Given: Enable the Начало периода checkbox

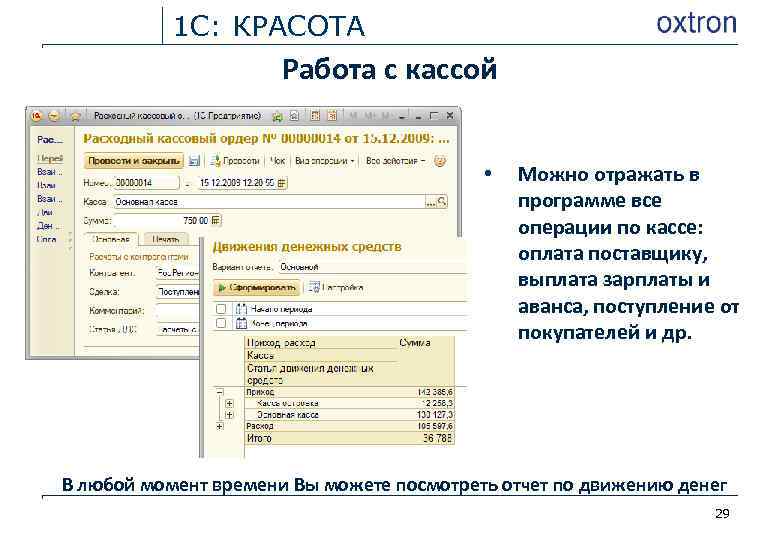Looking at the screenshot, I should pos(221,309).
